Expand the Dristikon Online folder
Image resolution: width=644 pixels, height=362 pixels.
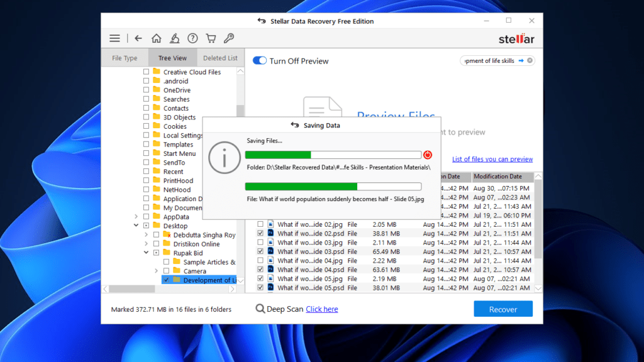point(146,244)
